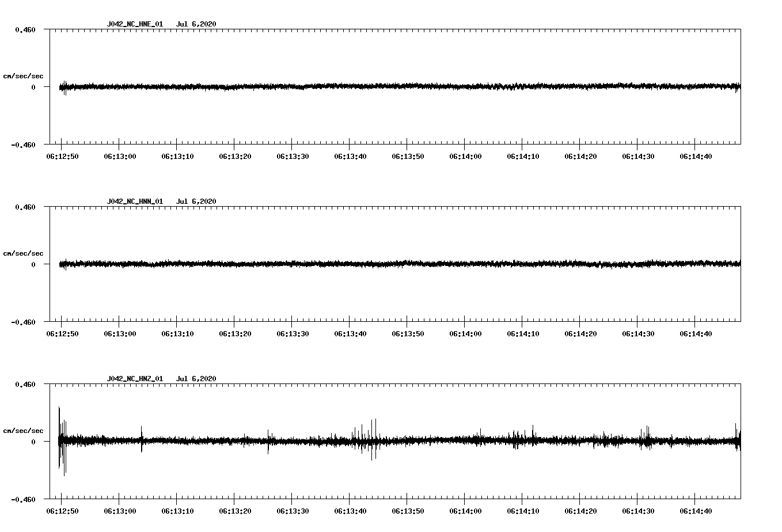This screenshot has width=782, height=532.
Task: Click 06:13:30 time label under HNN plot
Action: pyautogui.click(x=293, y=334)
